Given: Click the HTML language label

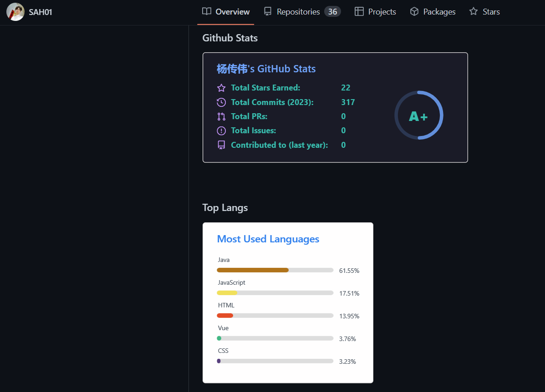Looking at the screenshot, I should pyautogui.click(x=226, y=306).
